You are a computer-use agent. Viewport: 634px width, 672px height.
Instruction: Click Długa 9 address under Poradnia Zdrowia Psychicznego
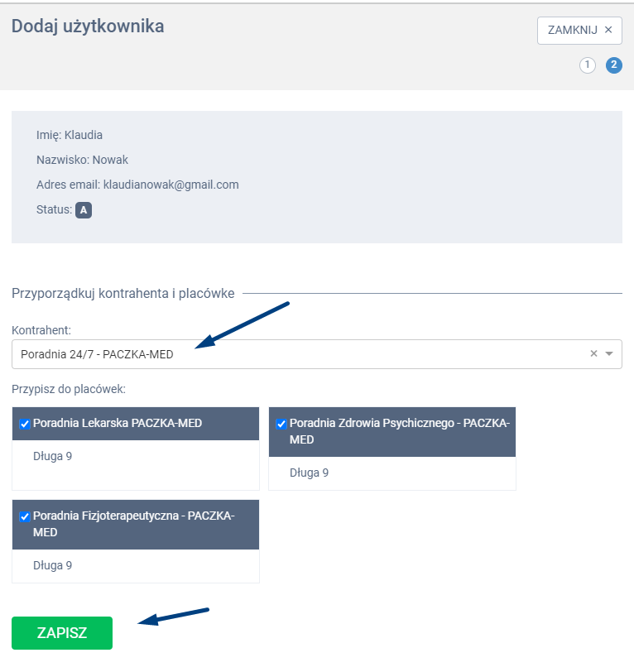coord(309,473)
